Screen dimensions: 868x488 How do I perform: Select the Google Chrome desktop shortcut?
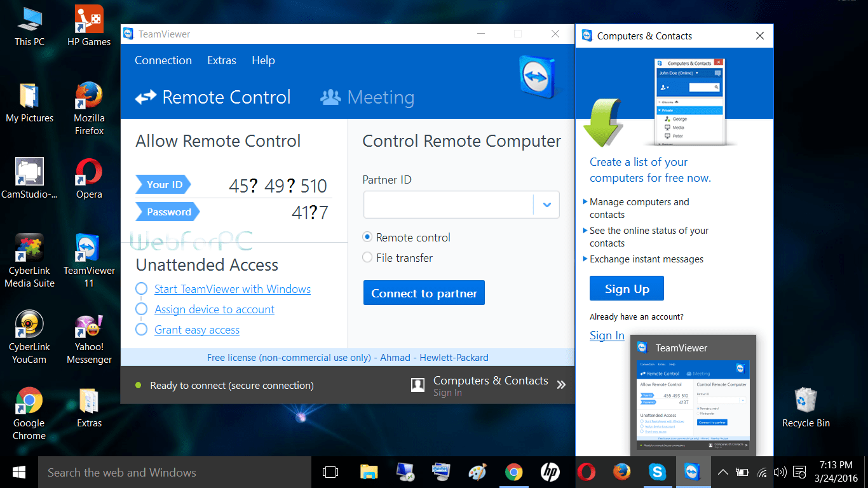click(x=29, y=414)
